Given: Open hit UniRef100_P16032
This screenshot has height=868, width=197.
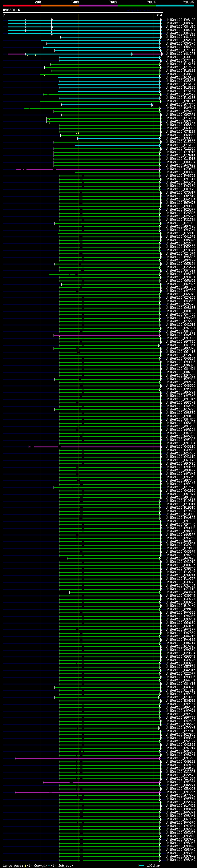Looking at the screenshot, I should click(180, 321).
